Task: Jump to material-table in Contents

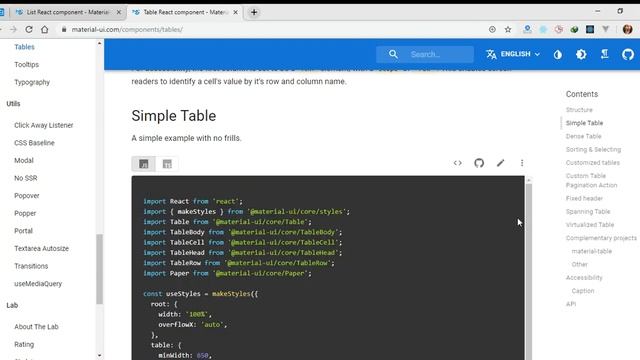Action: (x=591, y=251)
